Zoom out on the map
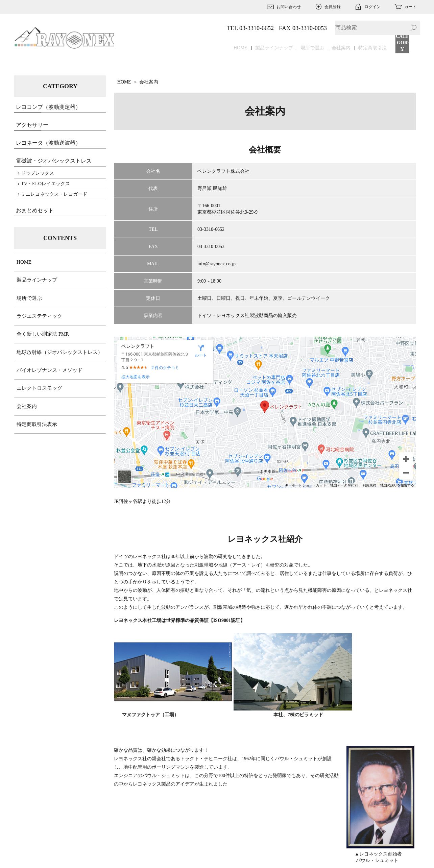This screenshot has width=434, height=868. (406, 473)
